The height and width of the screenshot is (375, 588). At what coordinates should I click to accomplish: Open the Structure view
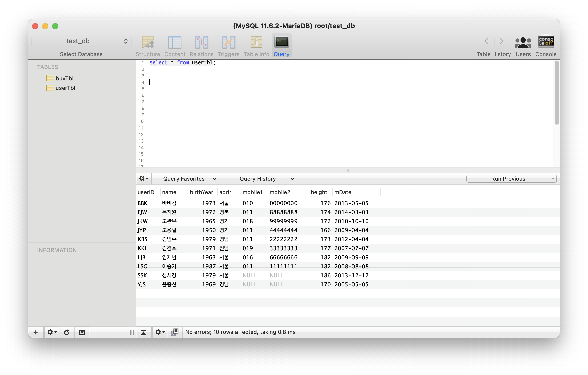pos(148,46)
